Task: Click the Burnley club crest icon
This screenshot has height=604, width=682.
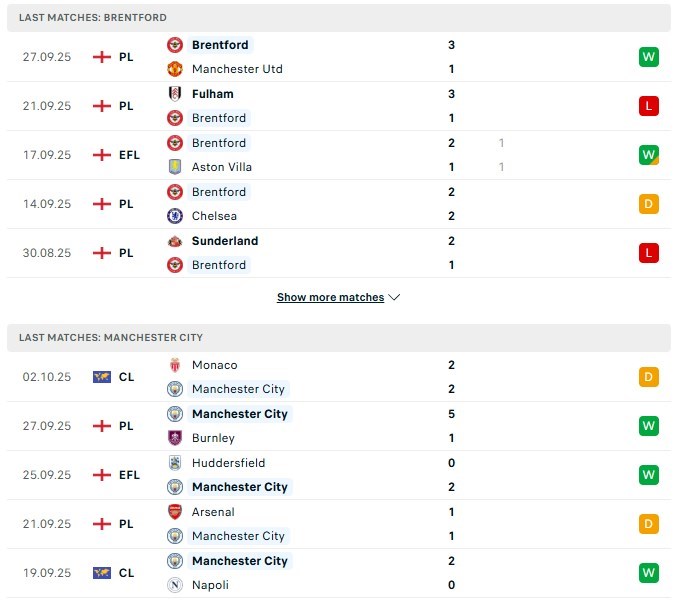Action: [x=175, y=438]
